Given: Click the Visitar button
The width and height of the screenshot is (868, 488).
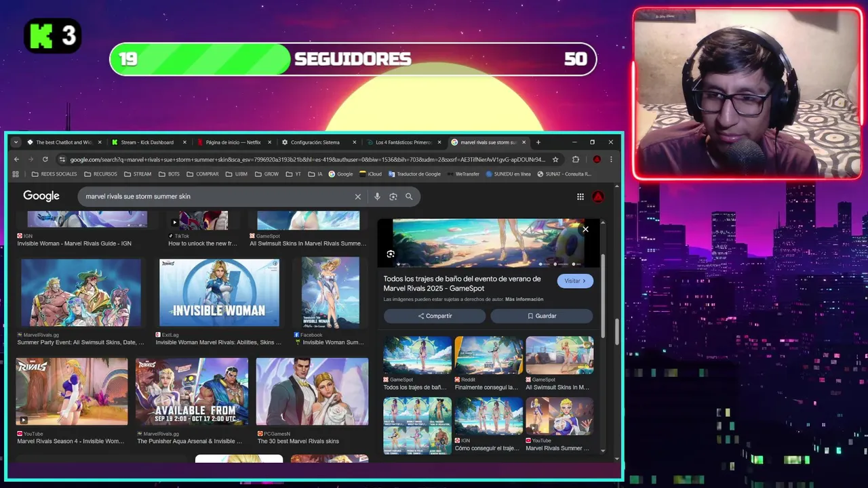Looking at the screenshot, I should click(575, 281).
